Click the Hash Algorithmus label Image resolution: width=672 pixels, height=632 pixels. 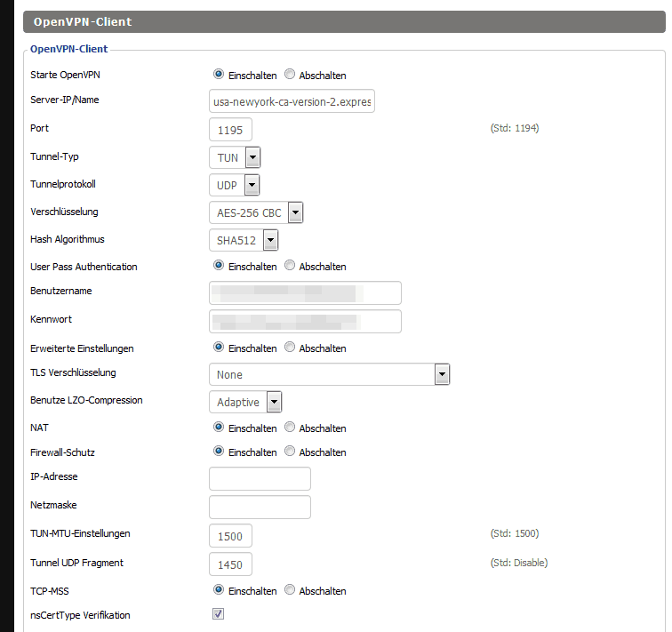pos(68,239)
